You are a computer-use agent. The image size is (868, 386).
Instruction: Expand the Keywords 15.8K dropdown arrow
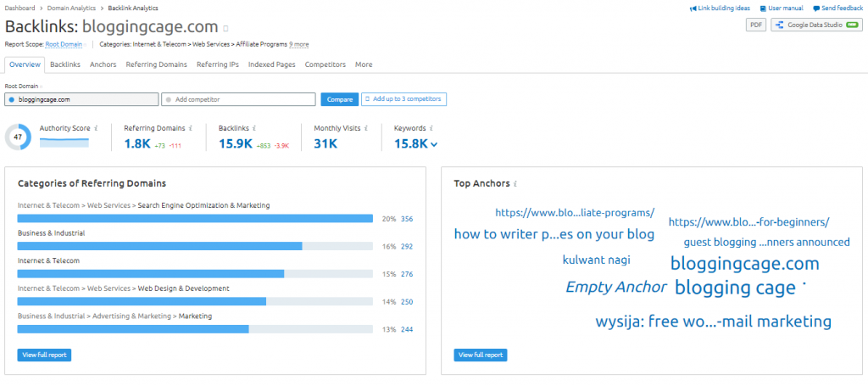pos(434,144)
